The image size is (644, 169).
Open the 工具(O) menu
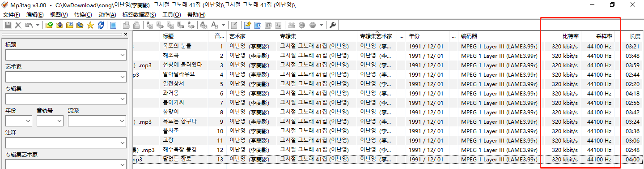point(172,15)
